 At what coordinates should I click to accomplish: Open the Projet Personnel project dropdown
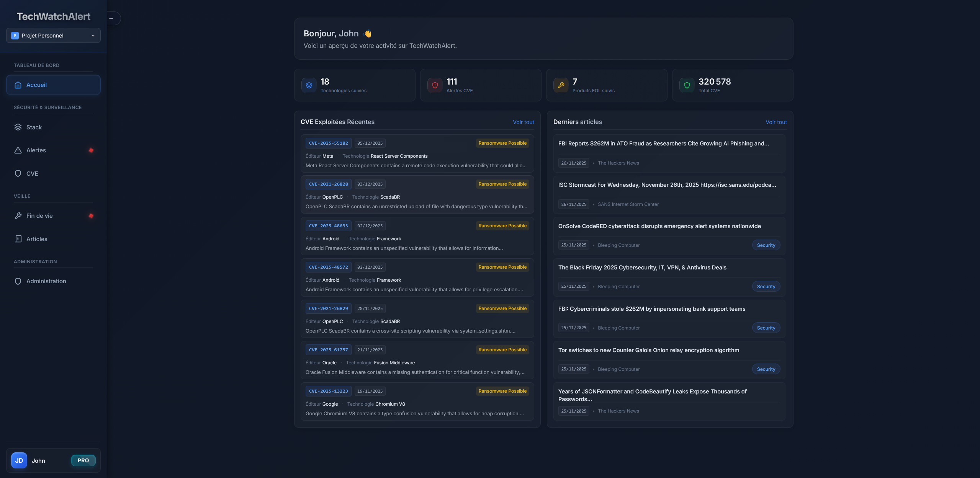point(54,36)
